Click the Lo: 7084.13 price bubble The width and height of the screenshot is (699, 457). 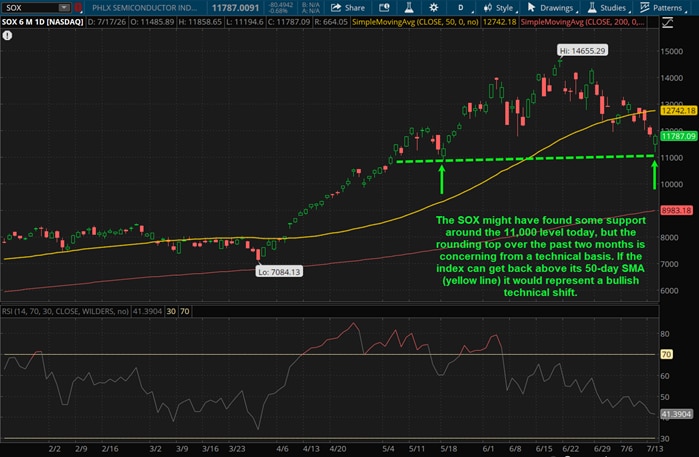coord(279,272)
